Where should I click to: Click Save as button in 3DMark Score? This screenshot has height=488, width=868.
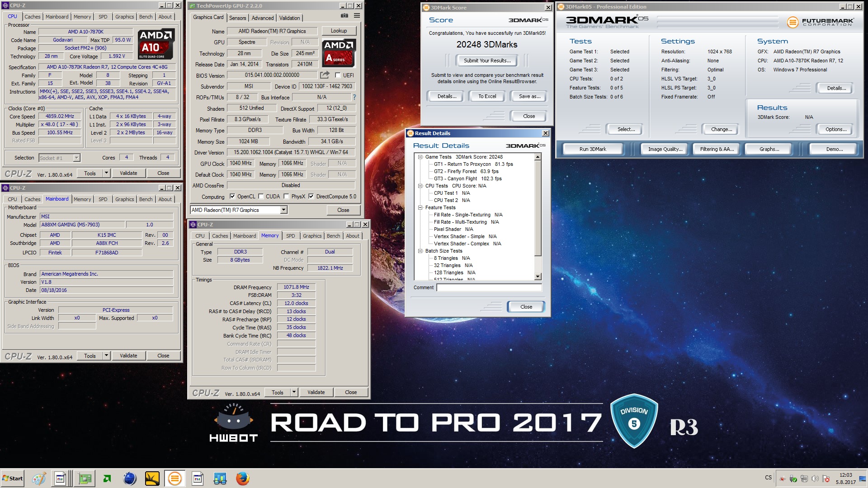(529, 96)
